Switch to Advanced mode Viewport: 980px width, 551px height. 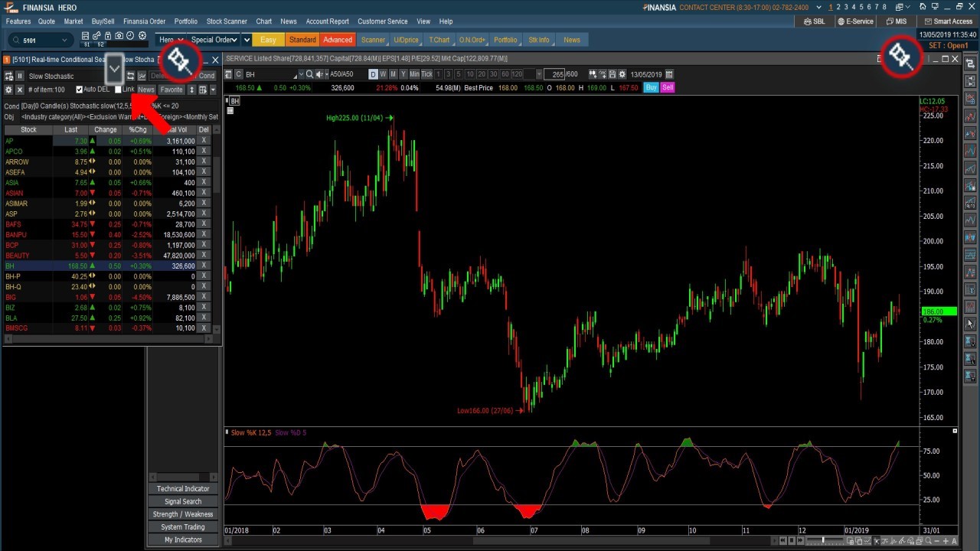click(338, 40)
